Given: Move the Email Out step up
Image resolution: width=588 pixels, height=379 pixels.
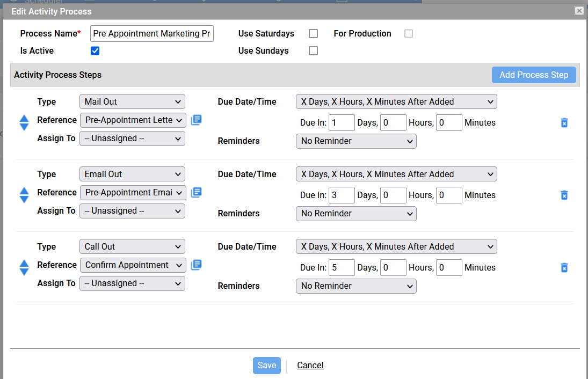Looking at the screenshot, I should click(24, 191).
